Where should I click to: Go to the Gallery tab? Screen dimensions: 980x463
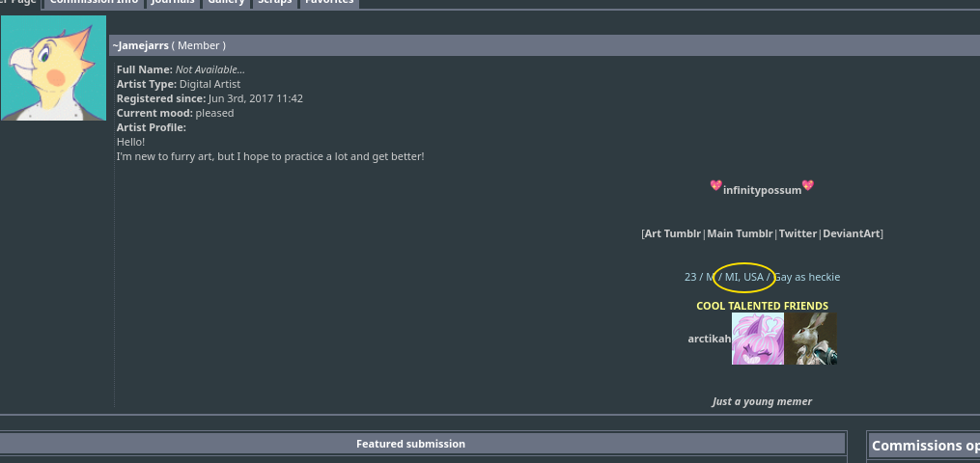pyautogui.click(x=226, y=3)
